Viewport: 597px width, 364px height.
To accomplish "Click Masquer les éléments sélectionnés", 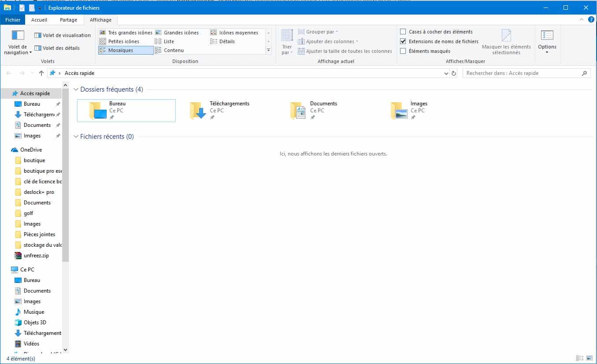I will click(x=505, y=41).
